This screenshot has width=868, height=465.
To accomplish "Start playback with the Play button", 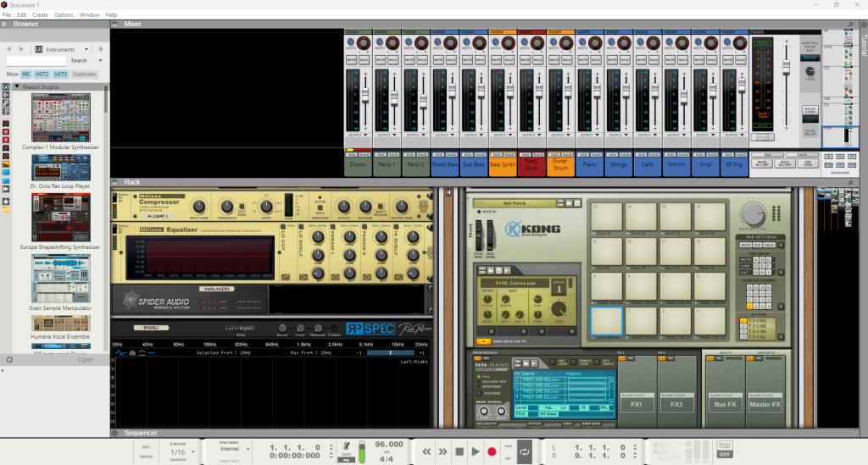I will (x=476, y=451).
